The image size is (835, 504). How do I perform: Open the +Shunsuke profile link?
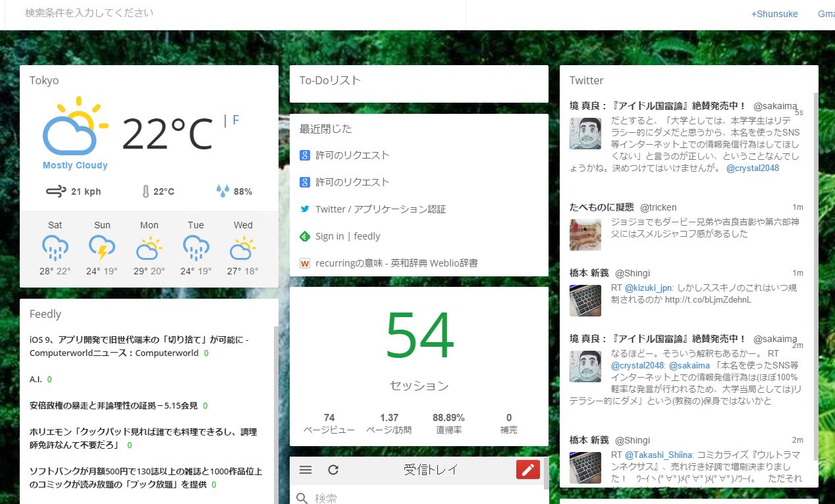774,14
